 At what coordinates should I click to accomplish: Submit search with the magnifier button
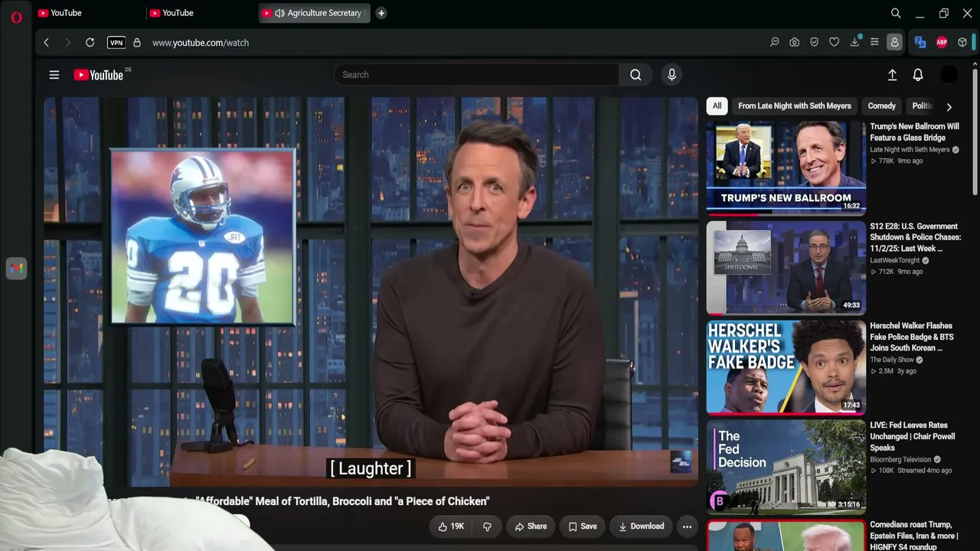(635, 75)
